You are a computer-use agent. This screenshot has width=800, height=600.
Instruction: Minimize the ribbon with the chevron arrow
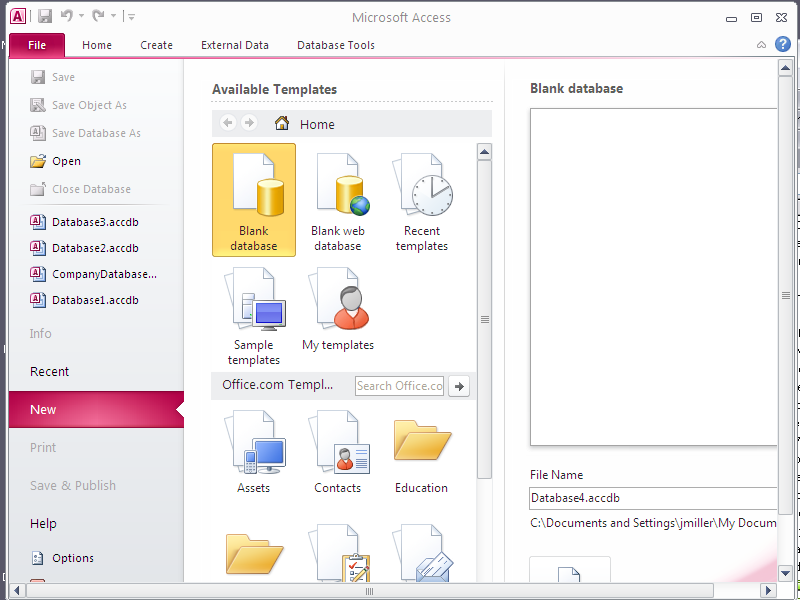point(762,45)
